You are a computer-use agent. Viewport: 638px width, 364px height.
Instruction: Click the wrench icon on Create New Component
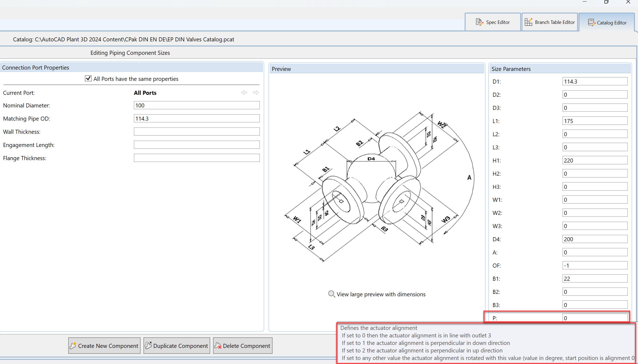pos(73,345)
